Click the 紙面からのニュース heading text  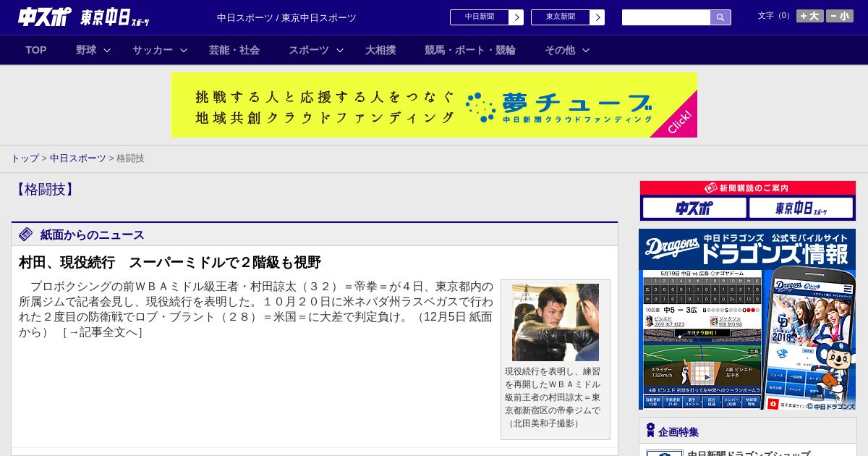[93, 235]
